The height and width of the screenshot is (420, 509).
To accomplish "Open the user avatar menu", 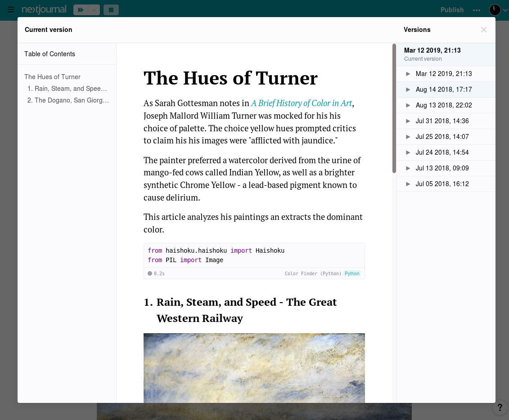I will (x=495, y=10).
